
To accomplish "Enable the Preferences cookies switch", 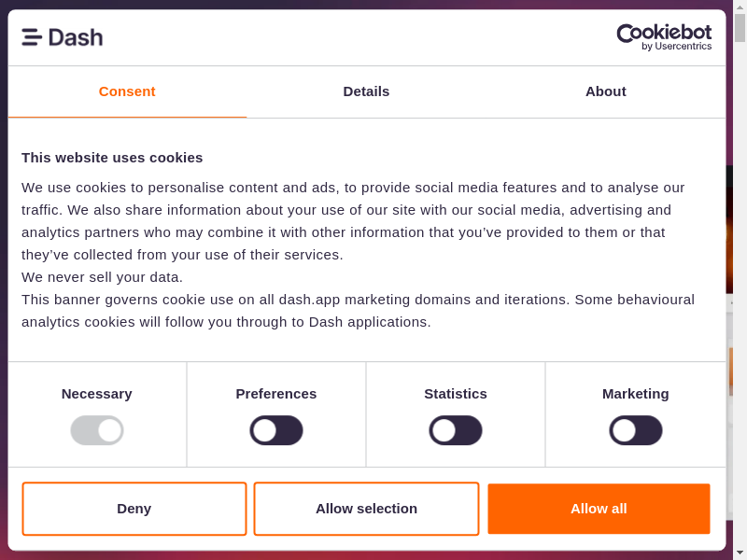I will pyautogui.click(x=276, y=430).
